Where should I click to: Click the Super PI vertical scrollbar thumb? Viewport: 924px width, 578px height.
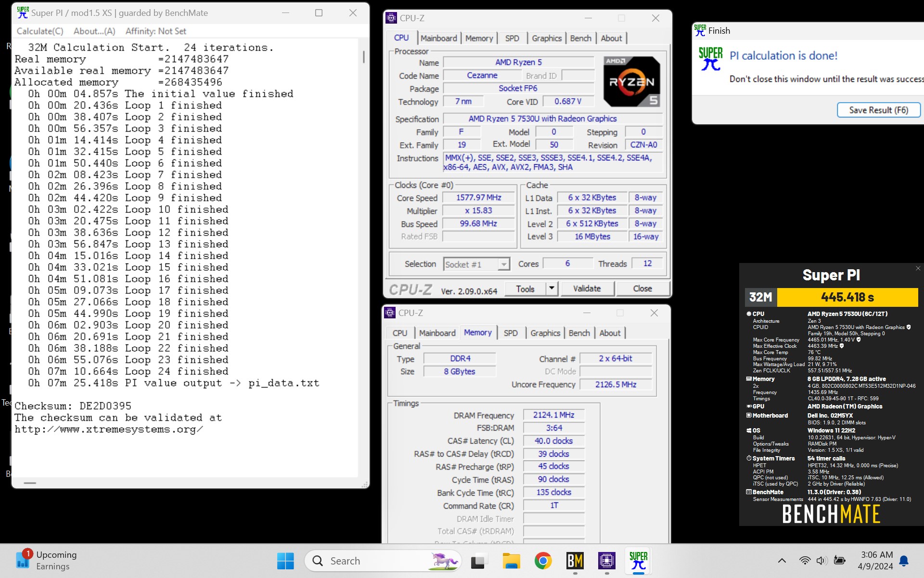point(363,57)
